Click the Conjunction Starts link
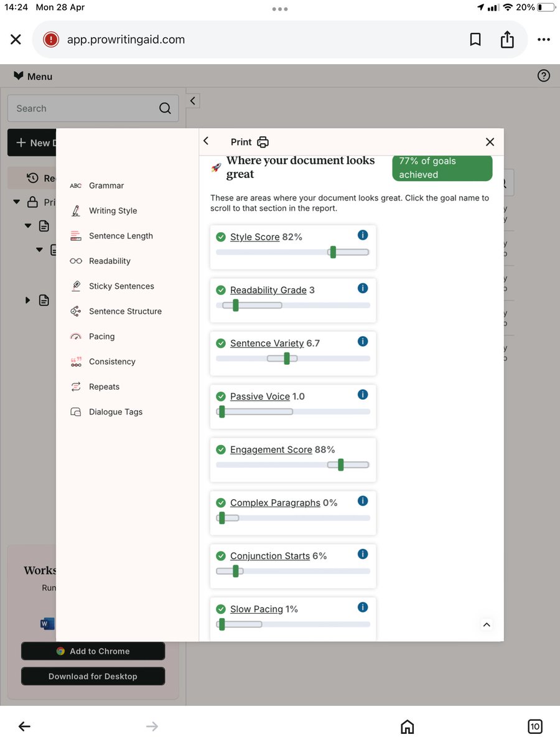The height and width of the screenshot is (747, 560). tap(270, 556)
